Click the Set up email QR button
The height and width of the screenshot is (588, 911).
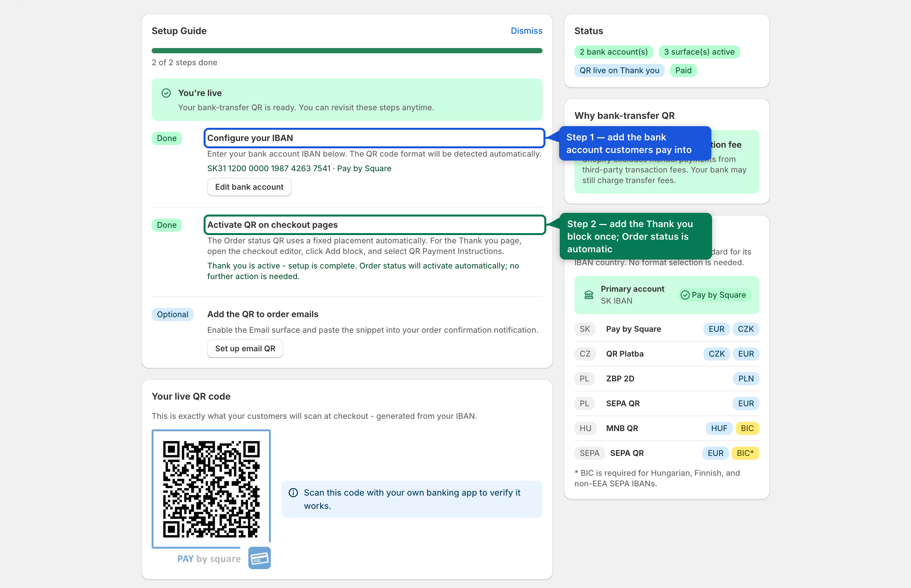[x=245, y=349]
